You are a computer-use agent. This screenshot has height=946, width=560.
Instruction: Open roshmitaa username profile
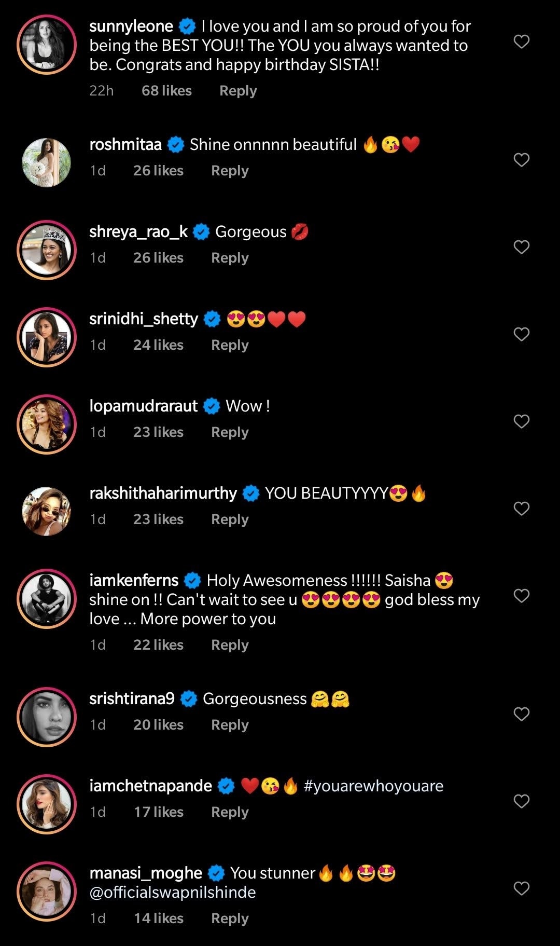[125, 145]
